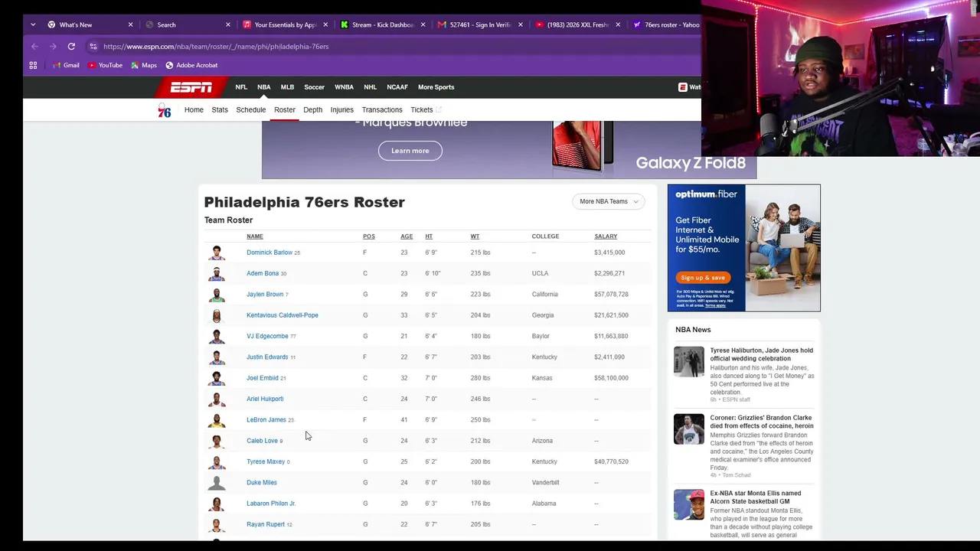Open the YouTube bookmark
The width and height of the screenshot is (980, 551).
(x=105, y=65)
